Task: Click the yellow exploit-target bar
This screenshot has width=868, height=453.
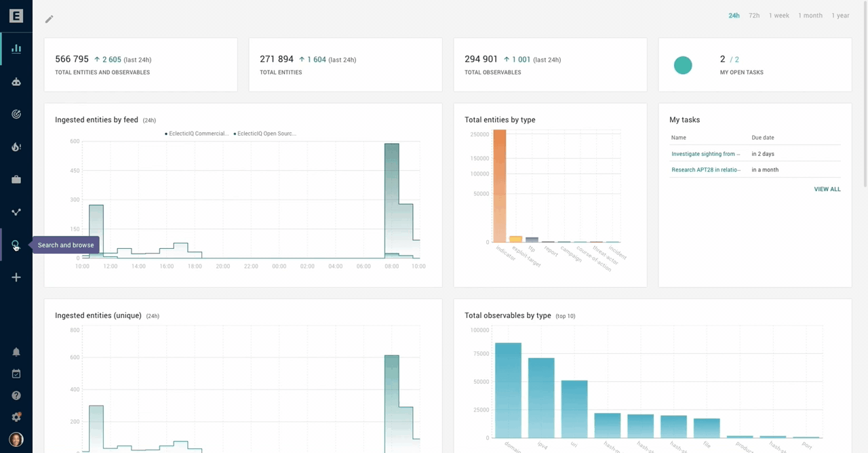Action: [516, 239]
